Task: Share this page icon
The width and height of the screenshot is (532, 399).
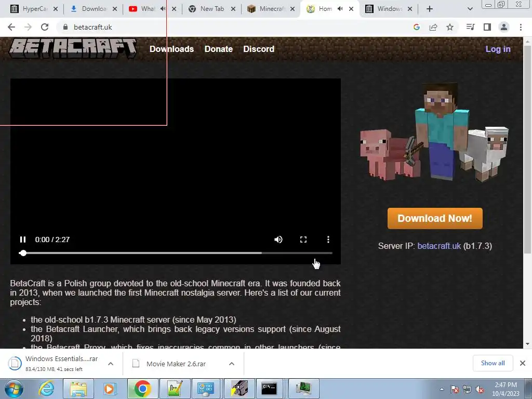Action: (x=433, y=27)
